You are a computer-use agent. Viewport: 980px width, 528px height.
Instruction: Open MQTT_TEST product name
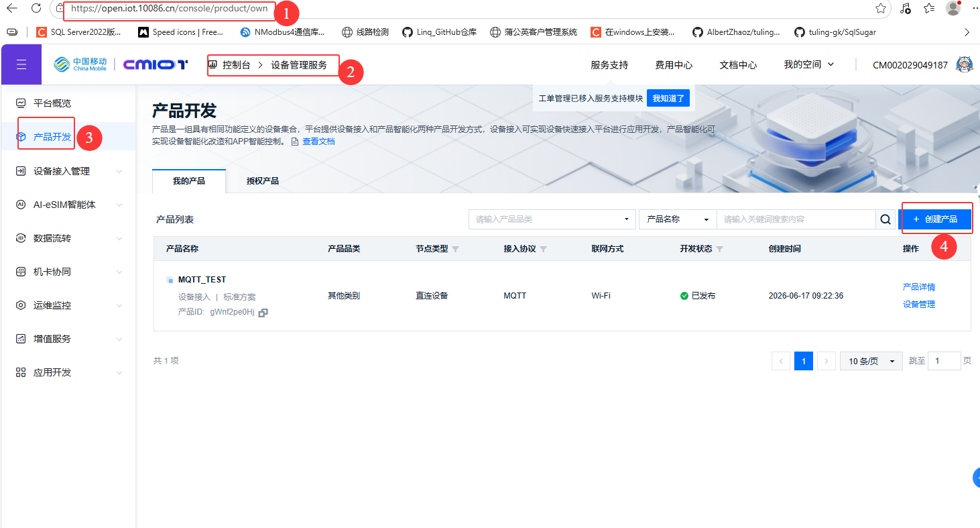202,280
